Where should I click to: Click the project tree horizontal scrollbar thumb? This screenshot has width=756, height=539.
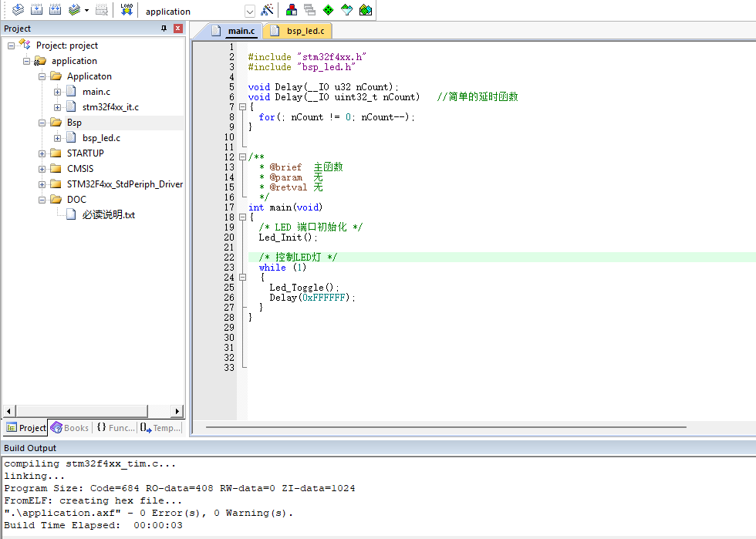[82, 411]
